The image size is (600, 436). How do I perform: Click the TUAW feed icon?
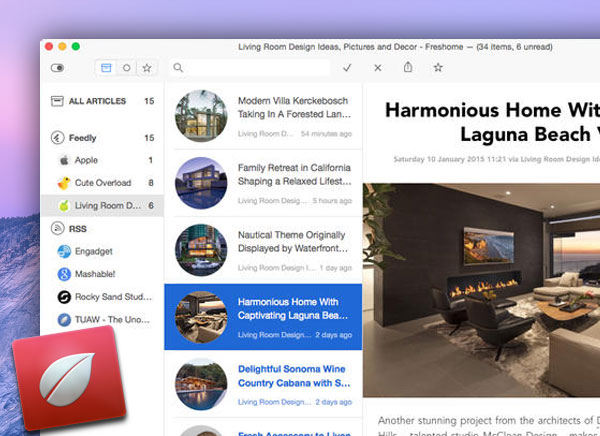(x=64, y=319)
